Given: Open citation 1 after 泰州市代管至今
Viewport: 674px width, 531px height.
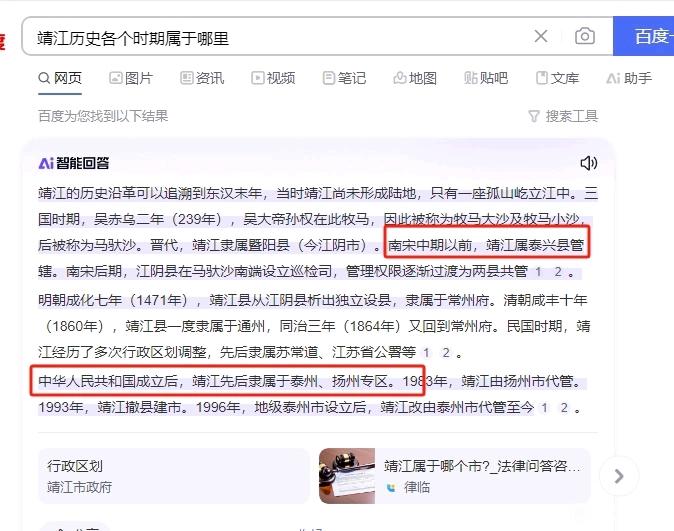Looking at the screenshot, I should (x=544, y=408).
